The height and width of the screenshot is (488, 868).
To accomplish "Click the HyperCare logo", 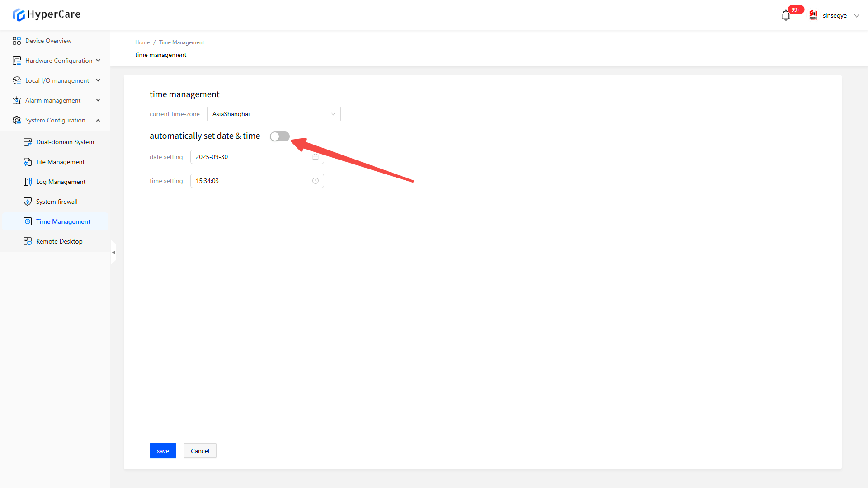I will click(x=47, y=14).
